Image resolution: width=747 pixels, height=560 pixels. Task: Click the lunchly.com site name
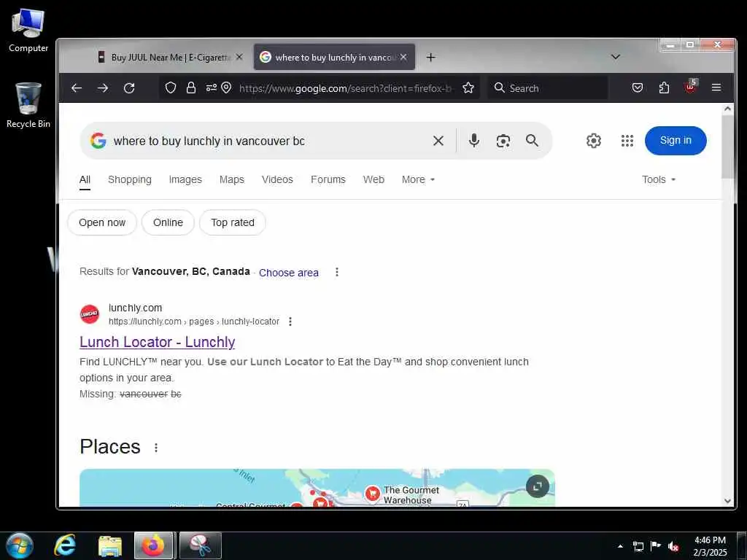pos(135,308)
